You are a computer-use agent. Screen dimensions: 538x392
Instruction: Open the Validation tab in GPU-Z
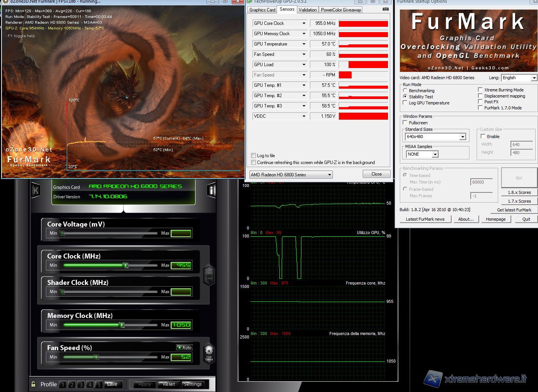[308, 10]
